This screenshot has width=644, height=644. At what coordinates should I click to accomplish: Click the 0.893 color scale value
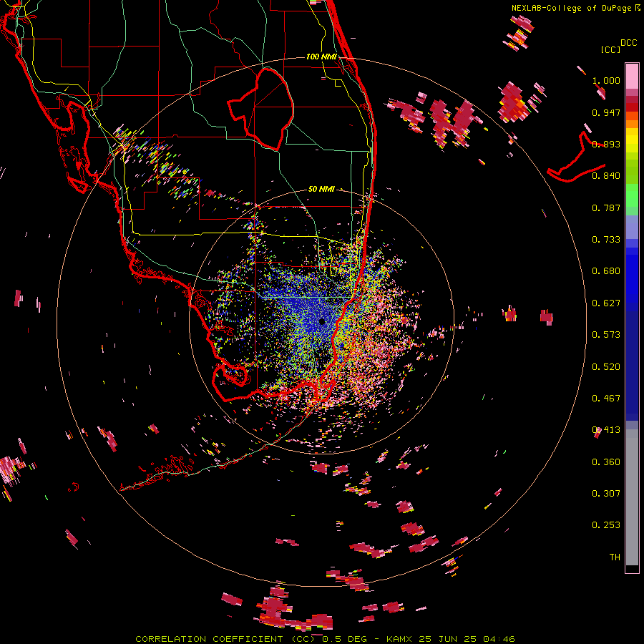tap(606, 144)
